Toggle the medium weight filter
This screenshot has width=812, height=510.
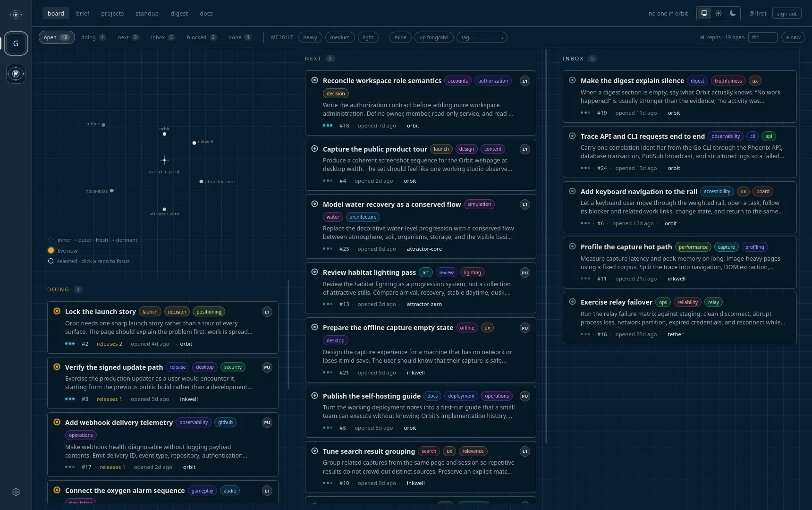point(340,37)
